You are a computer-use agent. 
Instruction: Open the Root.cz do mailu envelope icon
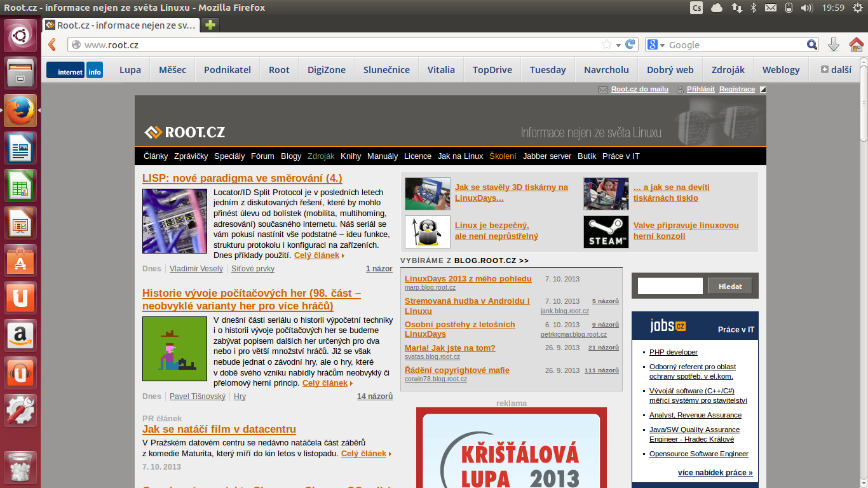[602, 89]
